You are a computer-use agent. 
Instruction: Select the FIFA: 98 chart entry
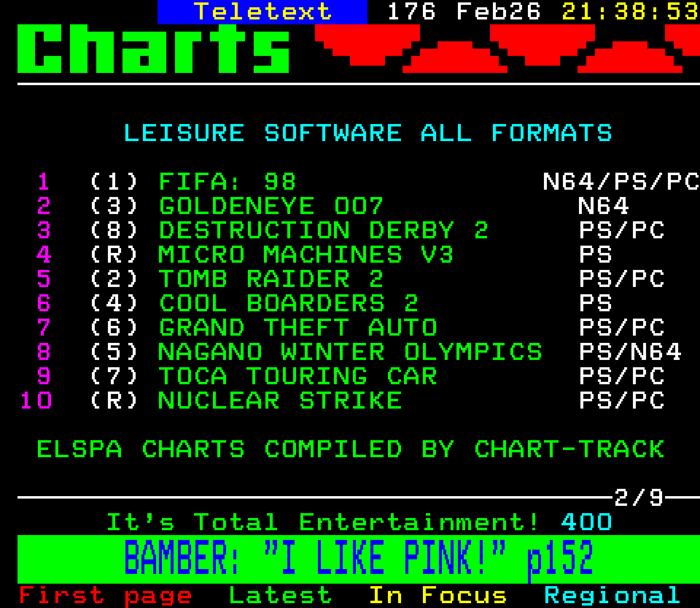(x=227, y=181)
